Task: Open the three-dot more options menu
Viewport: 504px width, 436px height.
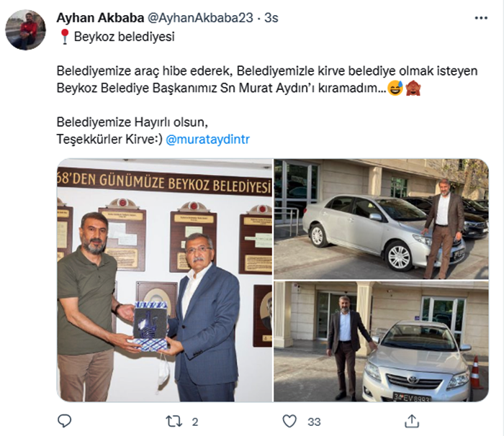Action: click(481, 18)
